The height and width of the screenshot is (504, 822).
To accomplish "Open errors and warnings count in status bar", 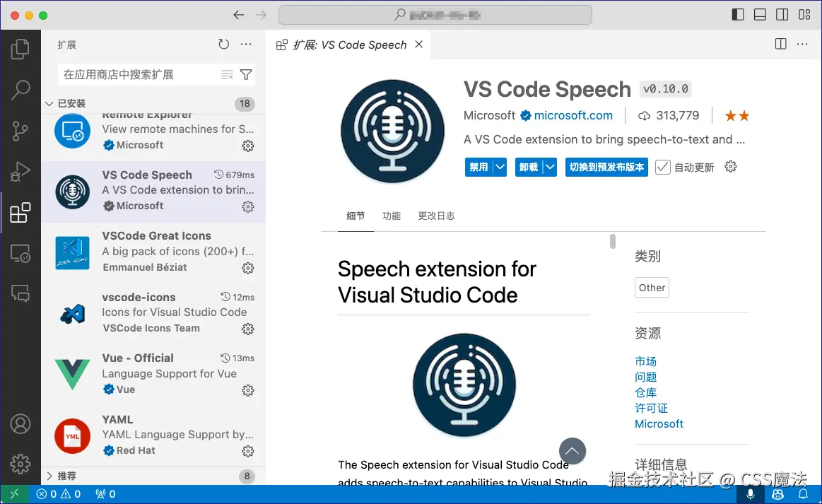I will click(58, 494).
